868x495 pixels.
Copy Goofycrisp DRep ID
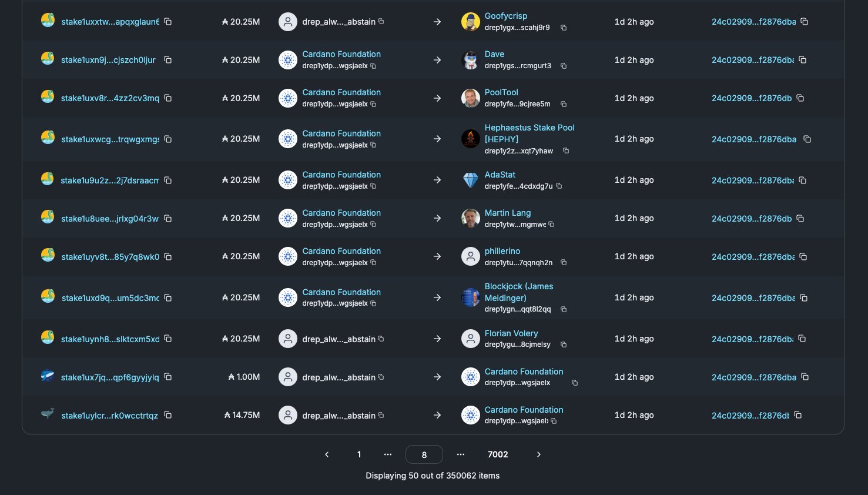(564, 28)
